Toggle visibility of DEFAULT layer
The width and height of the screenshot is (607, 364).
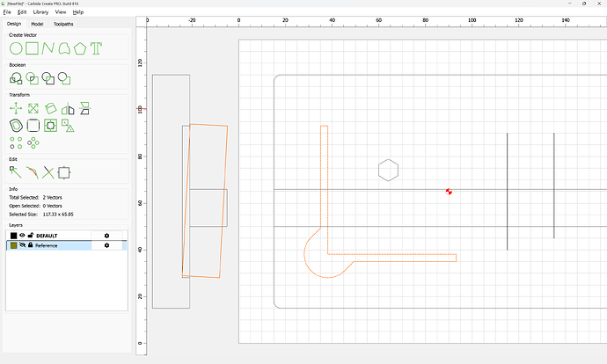tap(22, 235)
